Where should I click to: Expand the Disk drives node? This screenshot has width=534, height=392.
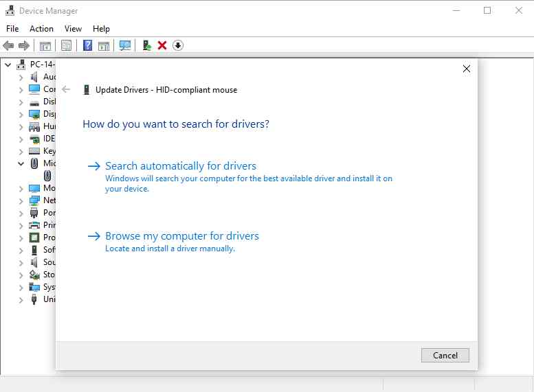coord(21,102)
